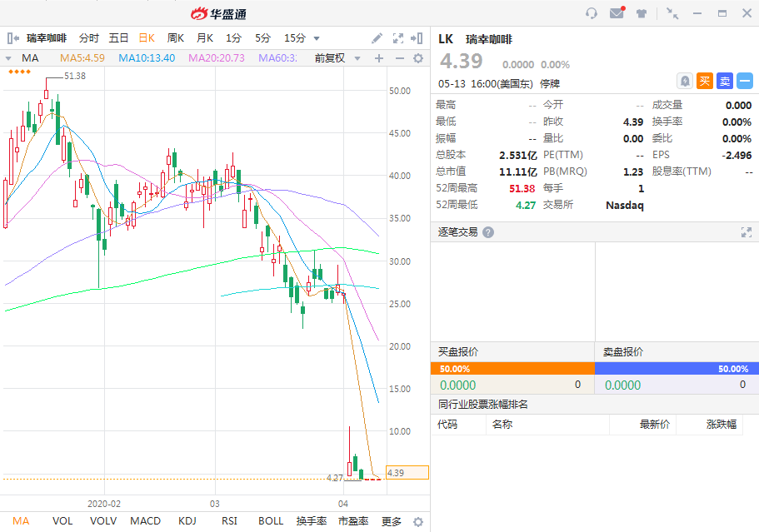Zoom in chart with plus icon
The width and height of the screenshot is (759, 532).
click(379, 58)
